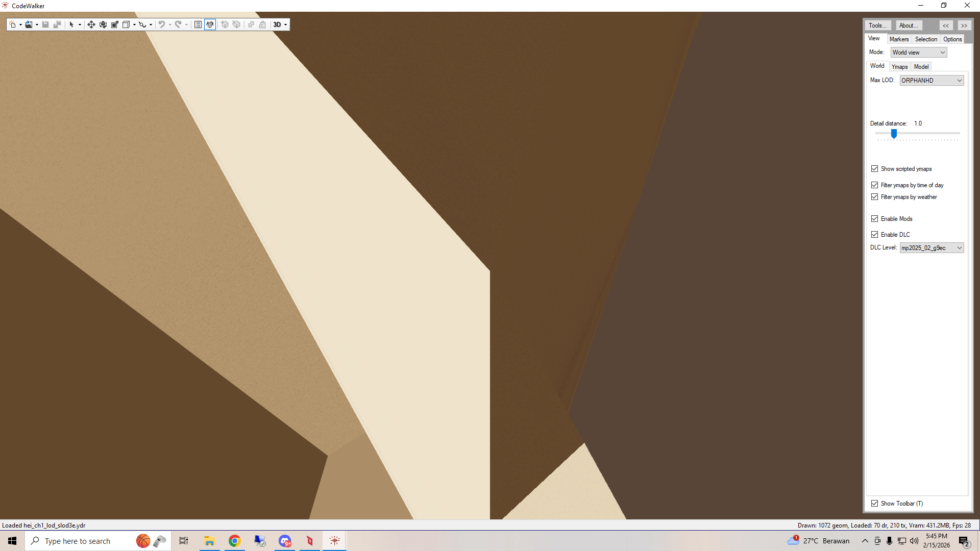Disable the Enable DLC checkbox
Screen dimensions: 980x551
point(875,235)
